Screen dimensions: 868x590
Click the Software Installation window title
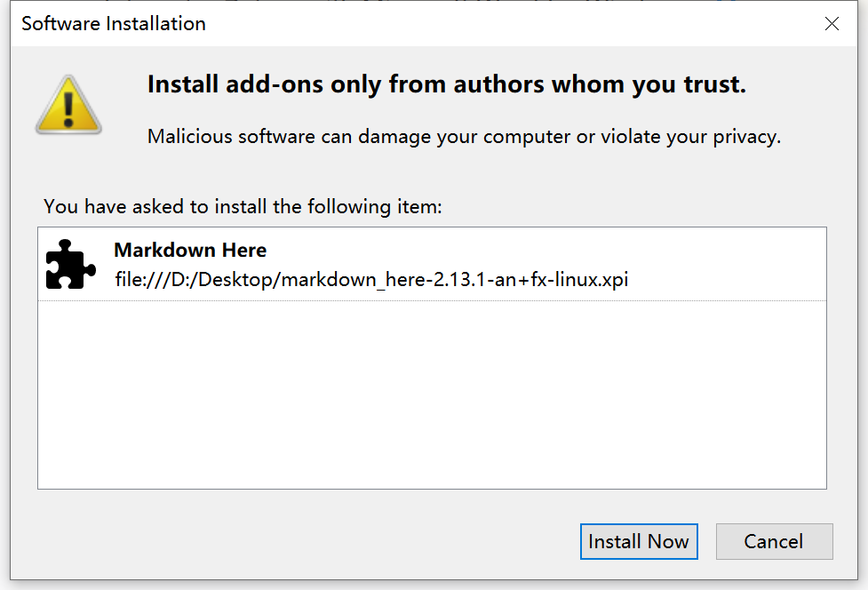pos(114,24)
